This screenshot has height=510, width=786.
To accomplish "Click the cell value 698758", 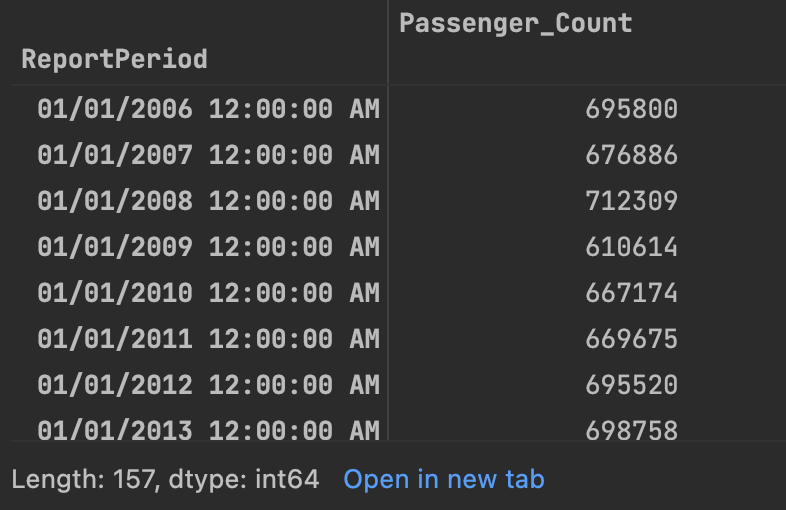I will pyautogui.click(x=632, y=430).
